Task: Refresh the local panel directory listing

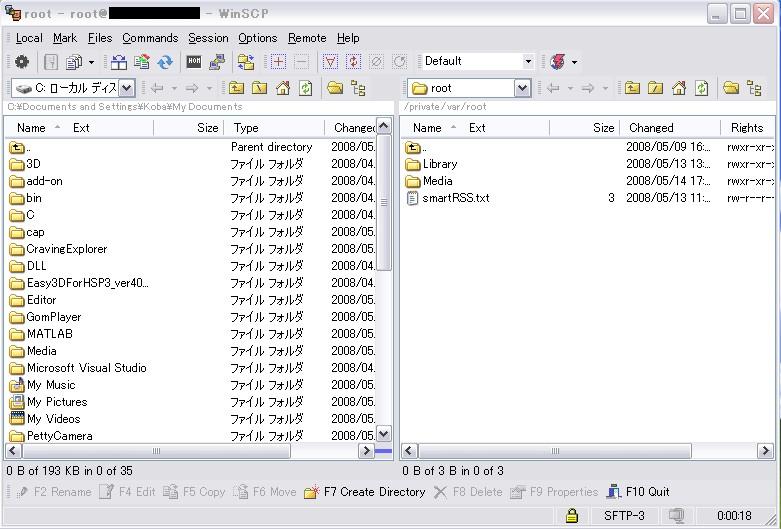Action: click(306, 88)
